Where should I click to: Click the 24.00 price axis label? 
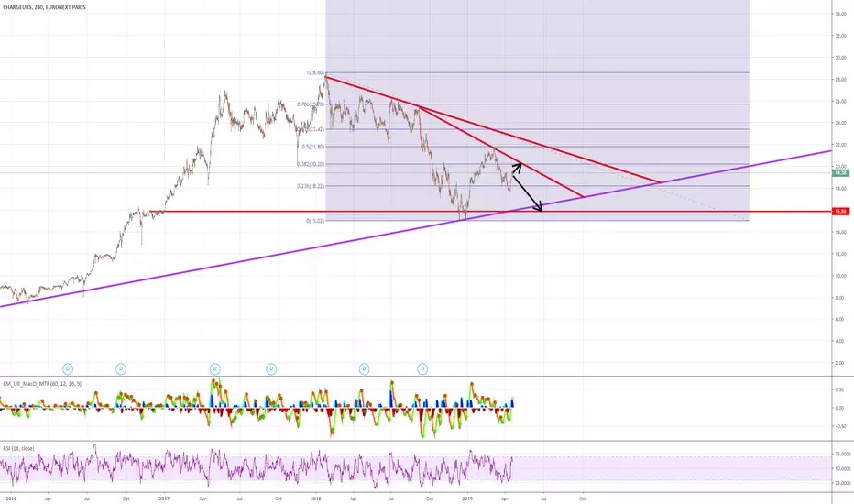(x=840, y=123)
